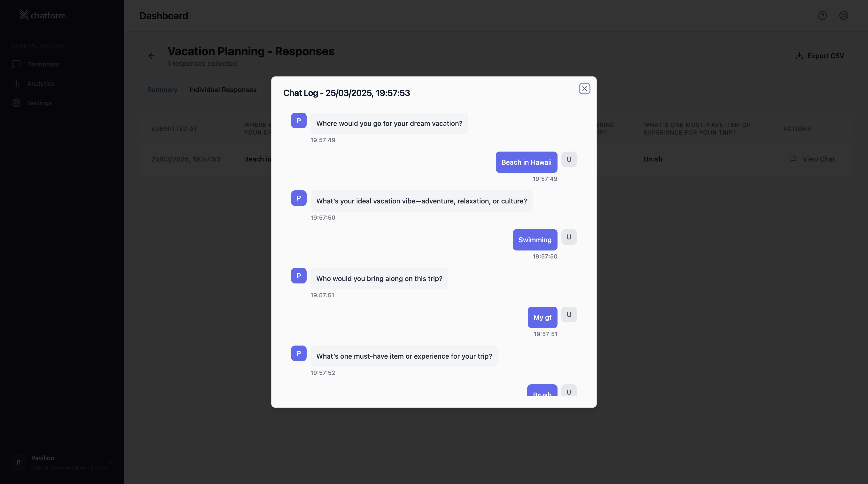Close the Chat Log modal
Screen dimensions: 868x484
585,88
